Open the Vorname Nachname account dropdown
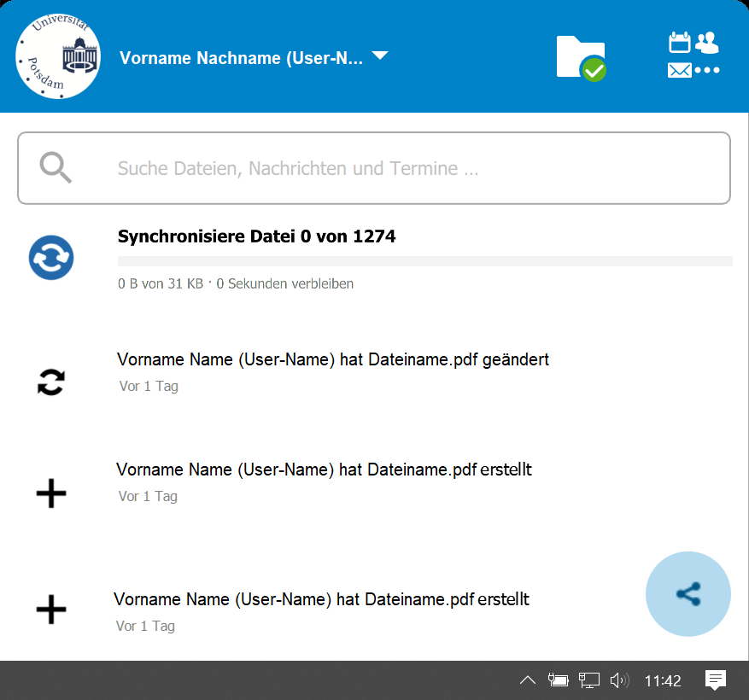 (242, 58)
